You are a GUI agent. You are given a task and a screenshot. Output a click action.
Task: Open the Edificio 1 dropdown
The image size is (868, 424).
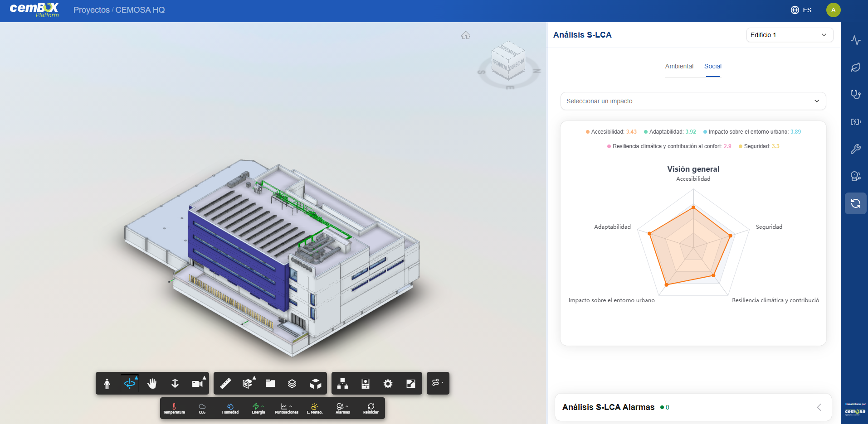coord(789,35)
